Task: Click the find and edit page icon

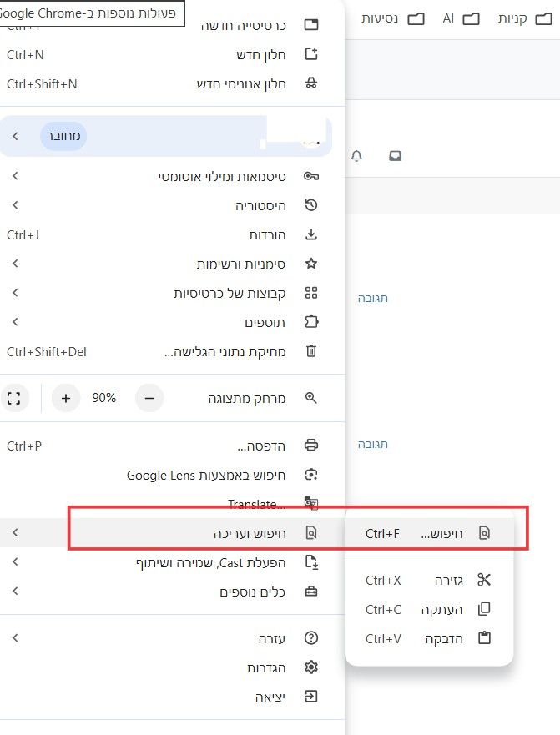Action: tap(311, 533)
